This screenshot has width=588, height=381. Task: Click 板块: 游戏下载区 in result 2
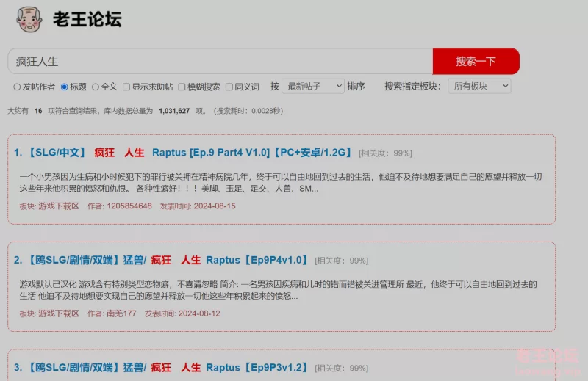click(49, 313)
